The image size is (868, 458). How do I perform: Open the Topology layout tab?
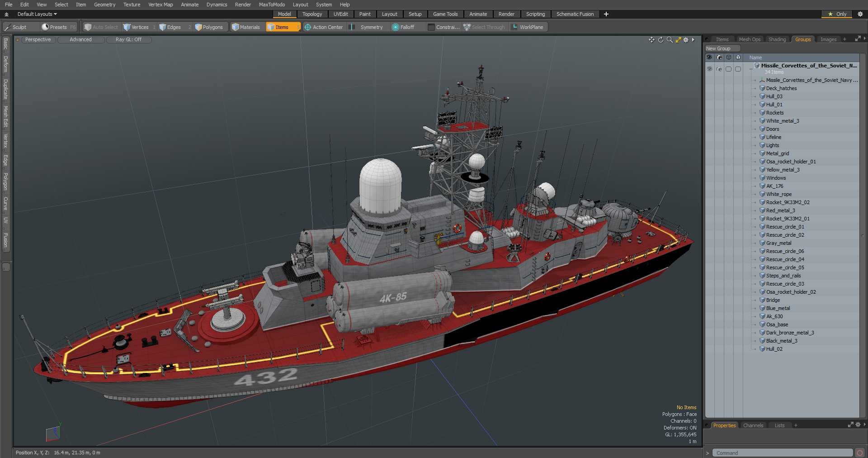[312, 14]
